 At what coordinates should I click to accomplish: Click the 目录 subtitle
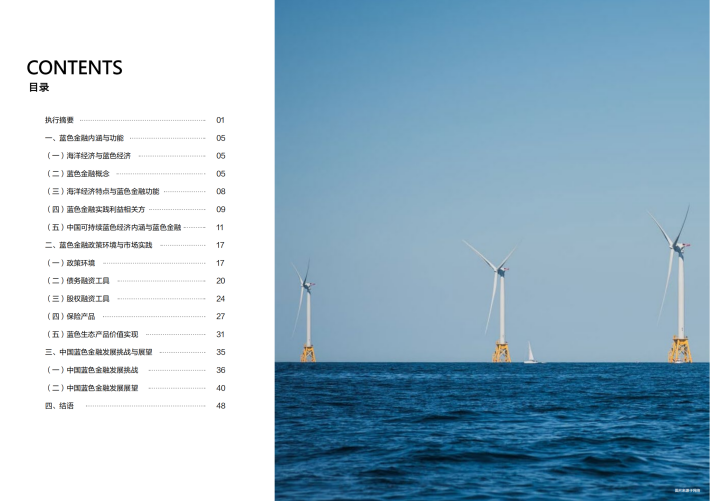(x=38, y=87)
